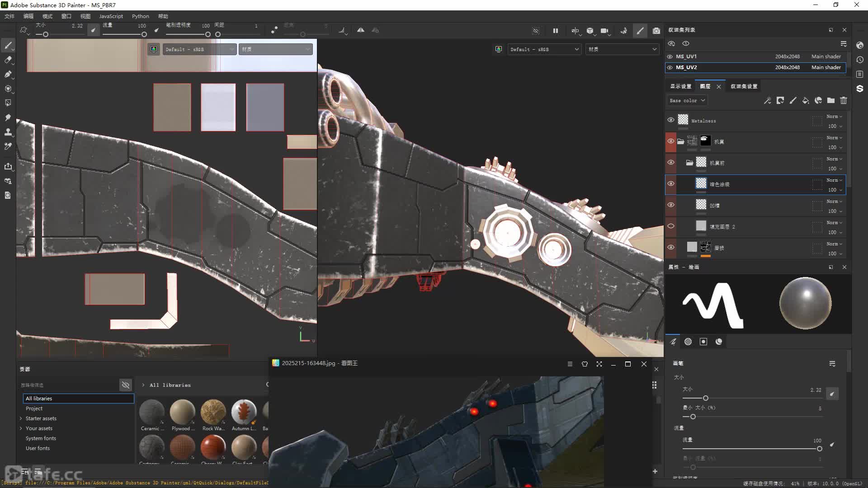Select All libraries in assets list
Screen dimensions: 868x488
point(78,399)
